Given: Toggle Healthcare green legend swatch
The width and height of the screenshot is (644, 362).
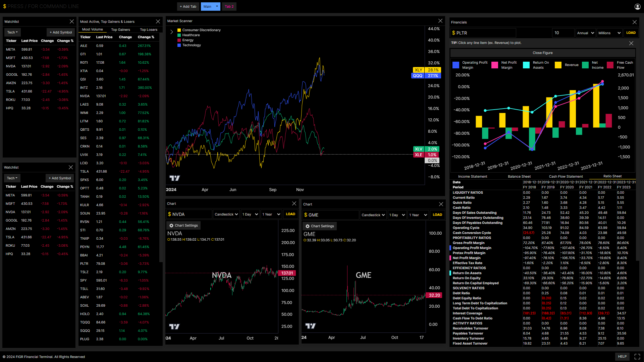Looking at the screenshot, I should tap(179, 35).
